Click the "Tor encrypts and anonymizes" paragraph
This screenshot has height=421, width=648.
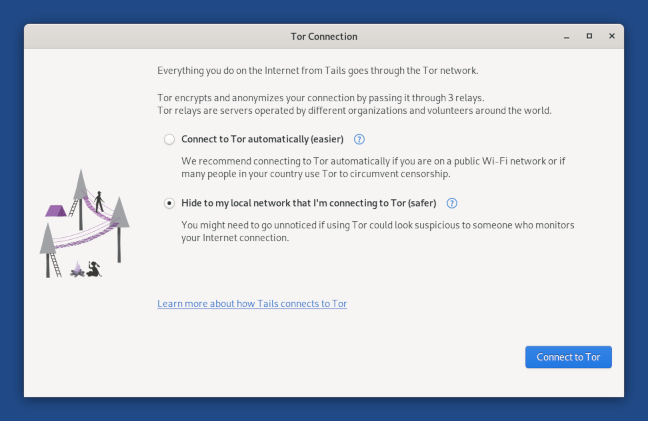[354, 104]
